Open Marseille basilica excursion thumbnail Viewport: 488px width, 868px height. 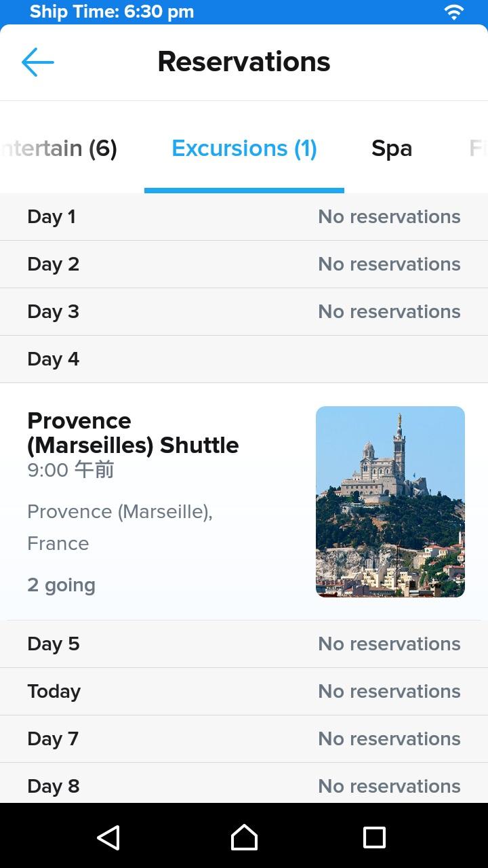(390, 501)
